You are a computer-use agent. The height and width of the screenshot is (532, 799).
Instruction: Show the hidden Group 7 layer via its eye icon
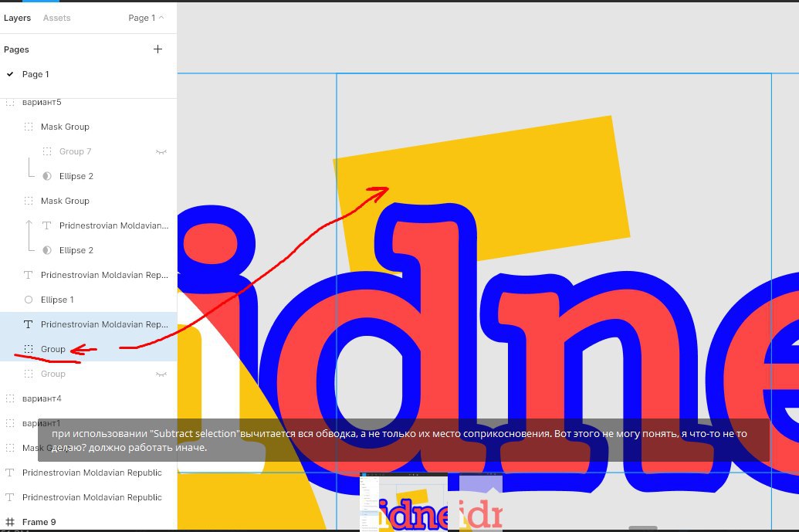pos(161,152)
